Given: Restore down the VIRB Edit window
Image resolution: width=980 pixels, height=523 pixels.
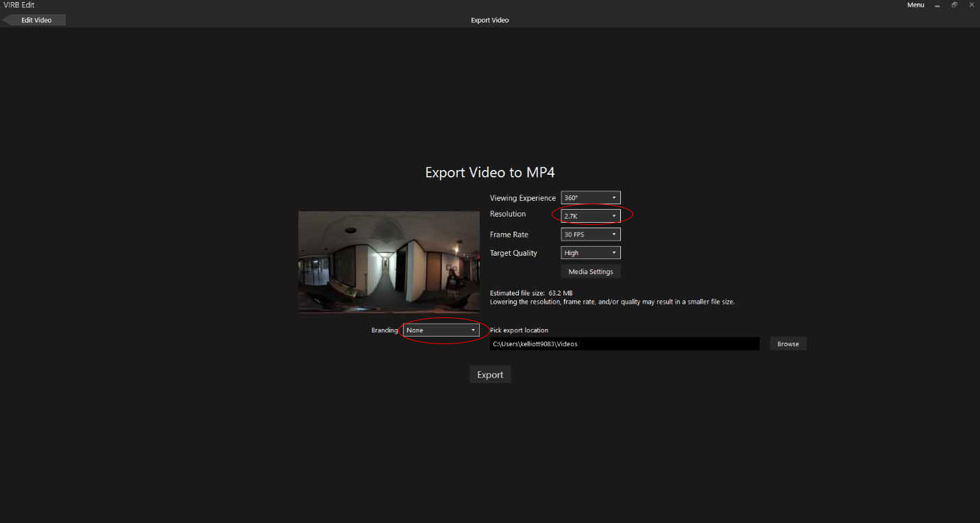Looking at the screenshot, I should pyautogui.click(x=954, y=5).
